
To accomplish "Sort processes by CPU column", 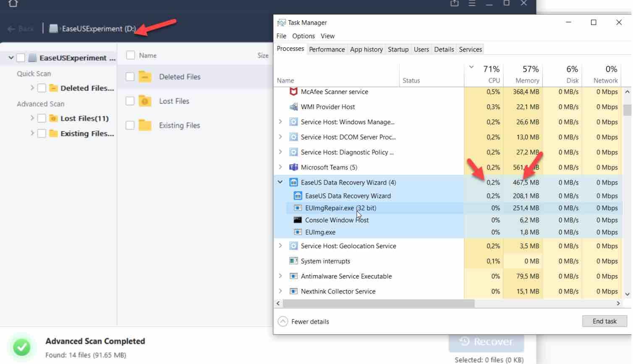I will click(x=484, y=74).
